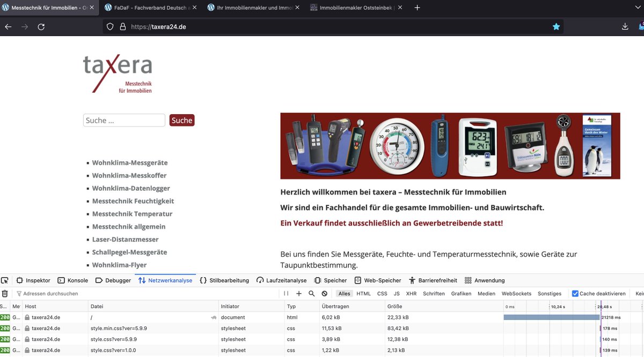Open Schallpegel-Messgeräte category
This screenshot has width=644, height=357.
[x=129, y=252]
